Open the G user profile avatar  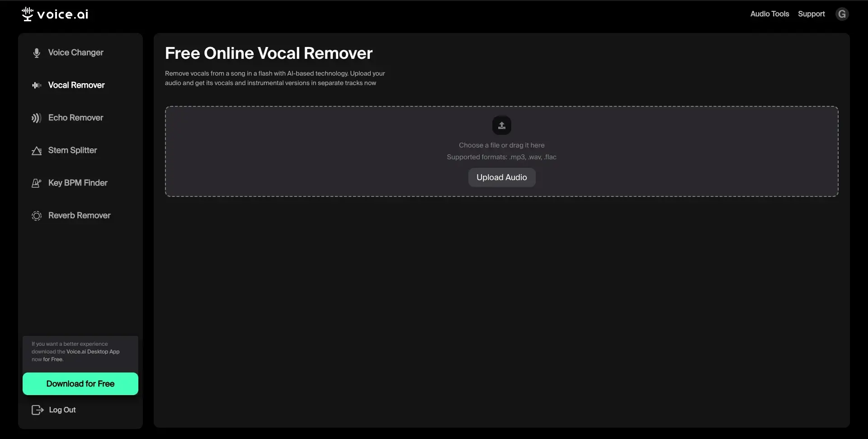pyautogui.click(x=842, y=14)
